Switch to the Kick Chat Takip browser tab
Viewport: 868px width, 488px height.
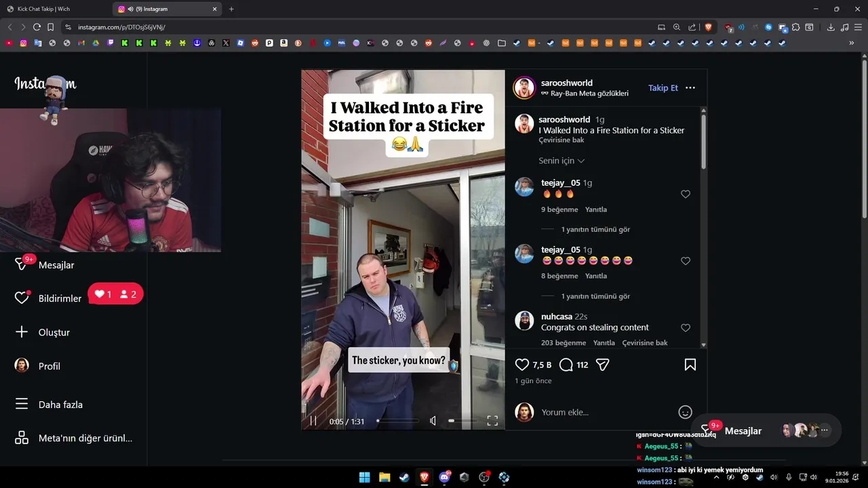point(57,9)
